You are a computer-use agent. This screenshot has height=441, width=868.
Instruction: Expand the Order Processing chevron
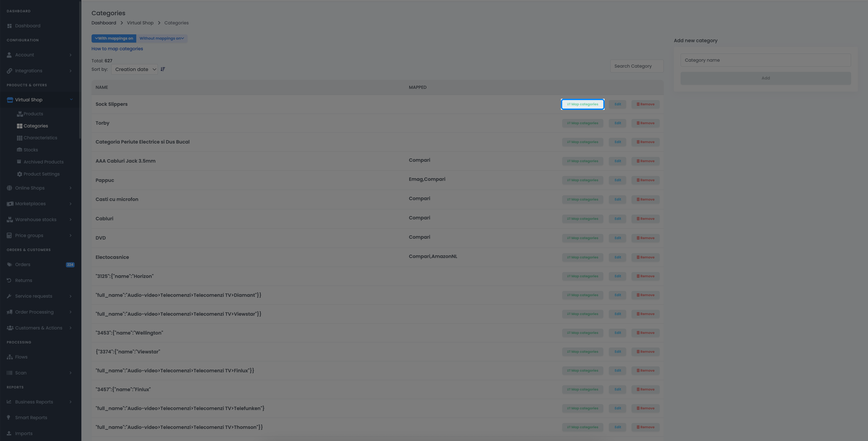70,312
